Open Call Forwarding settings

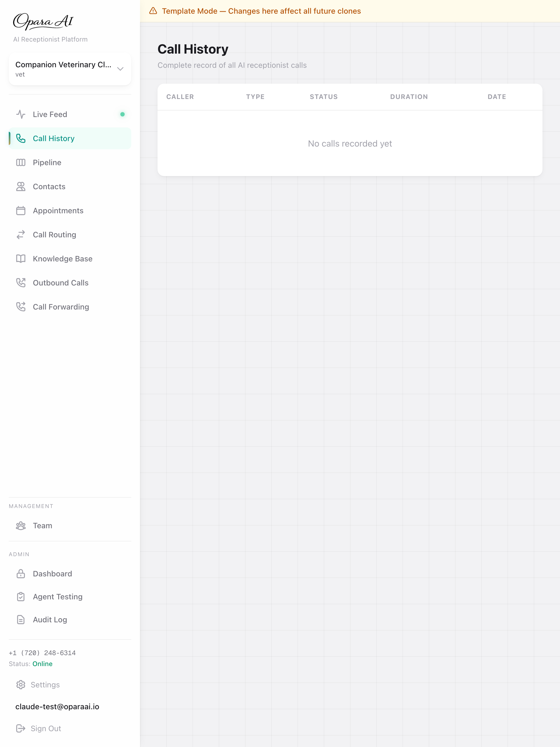[x=70, y=307]
